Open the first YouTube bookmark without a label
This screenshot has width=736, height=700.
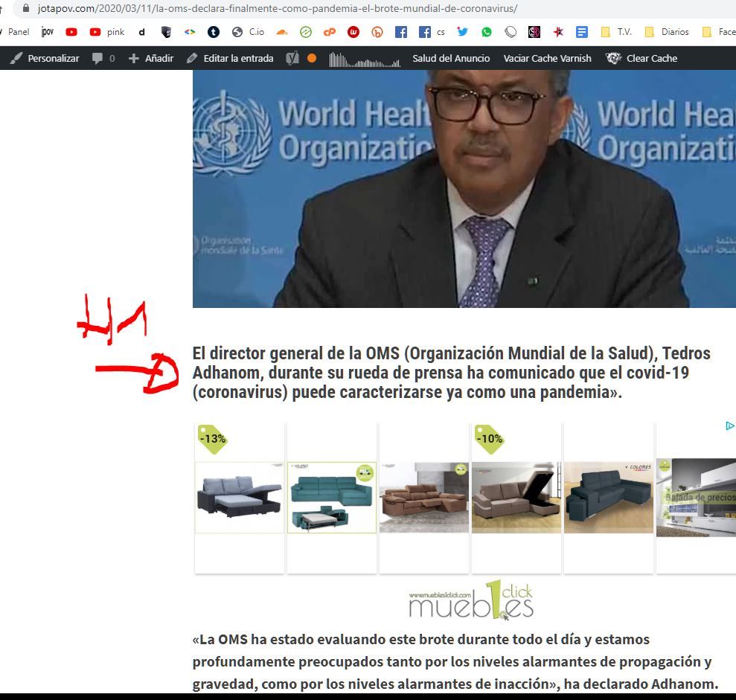coord(71,32)
